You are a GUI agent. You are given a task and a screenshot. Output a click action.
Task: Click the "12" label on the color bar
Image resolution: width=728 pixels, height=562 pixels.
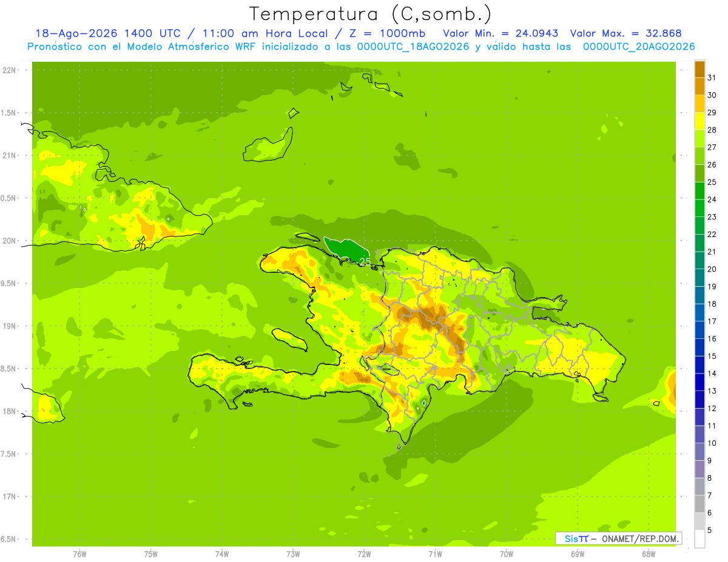click(x=712, y=409)
